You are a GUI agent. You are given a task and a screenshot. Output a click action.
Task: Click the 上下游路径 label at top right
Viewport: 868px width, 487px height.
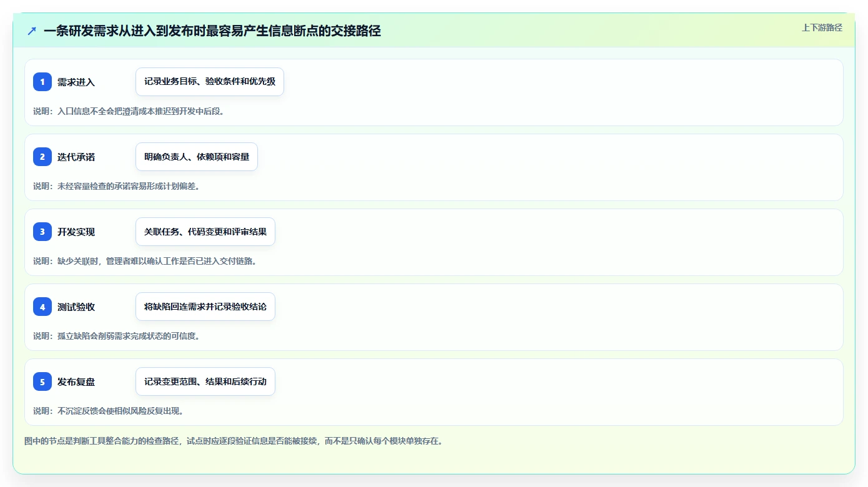pos(822,27)
